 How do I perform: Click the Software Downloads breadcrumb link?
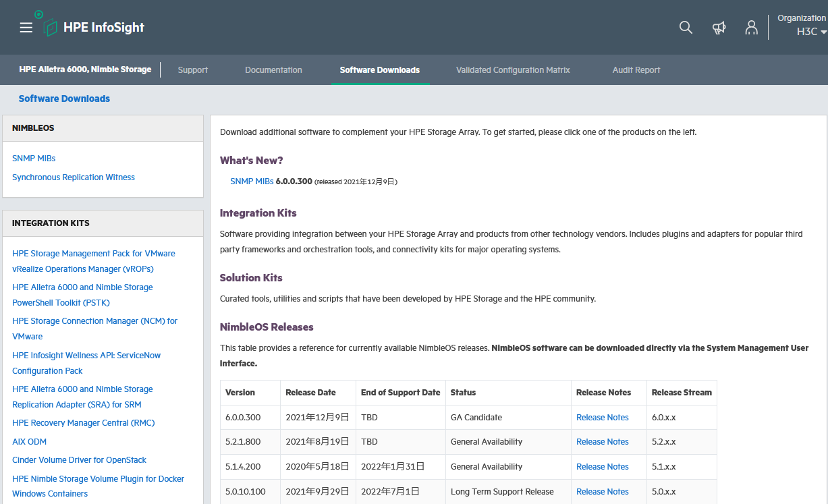coord(64,99)
